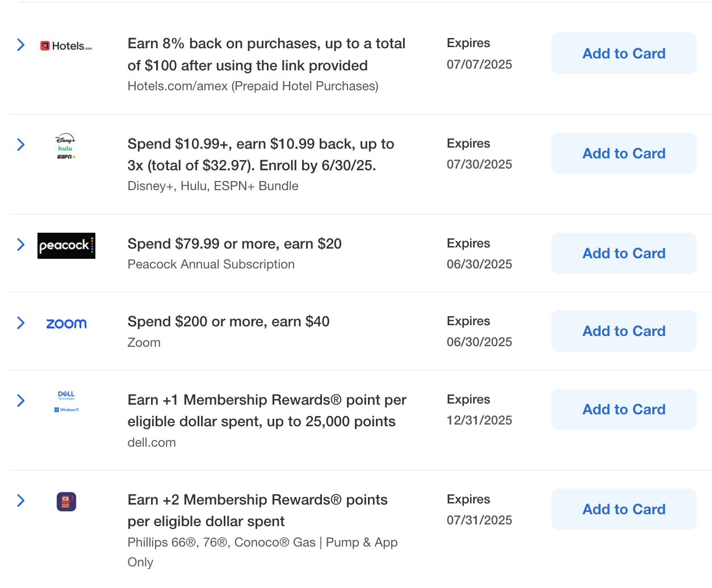
Task: Add the Hotels.com 8% back offer to card
Action: point(623,53)
